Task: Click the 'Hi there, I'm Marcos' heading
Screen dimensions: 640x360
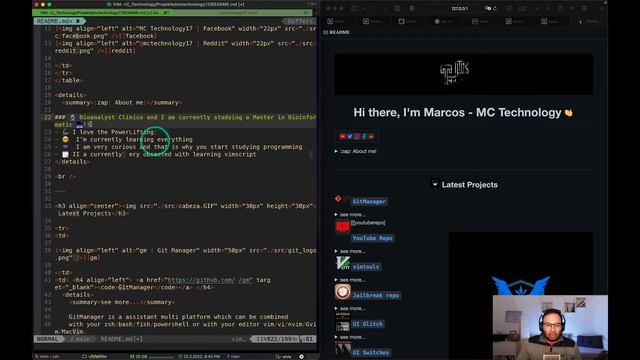Action: pyautogui.click(x=457, y=113)
